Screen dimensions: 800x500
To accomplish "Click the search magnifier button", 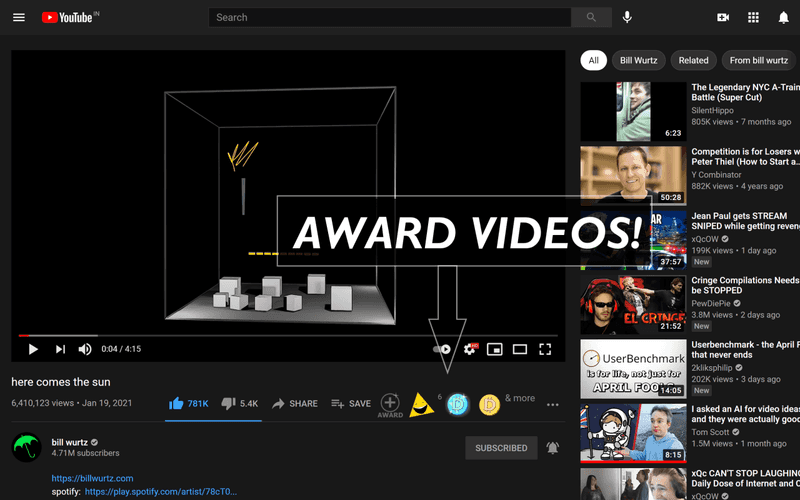I will 591,17.
